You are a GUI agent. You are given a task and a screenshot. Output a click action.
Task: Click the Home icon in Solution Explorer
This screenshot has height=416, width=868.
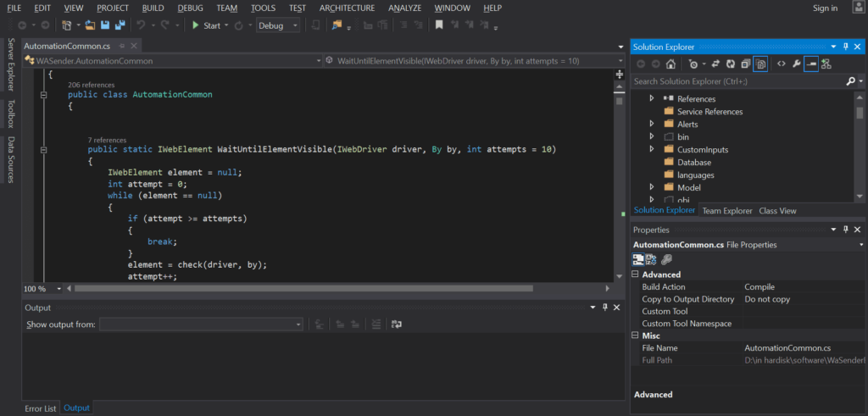670,64
